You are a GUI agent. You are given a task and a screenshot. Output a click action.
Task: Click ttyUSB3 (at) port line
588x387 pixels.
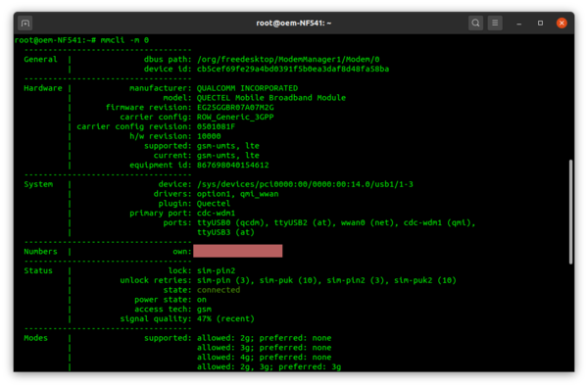click(x=225, y=232)
